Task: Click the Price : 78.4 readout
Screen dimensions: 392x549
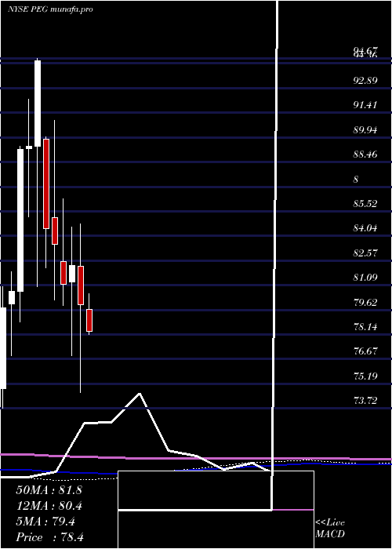Action: (49, 537)
